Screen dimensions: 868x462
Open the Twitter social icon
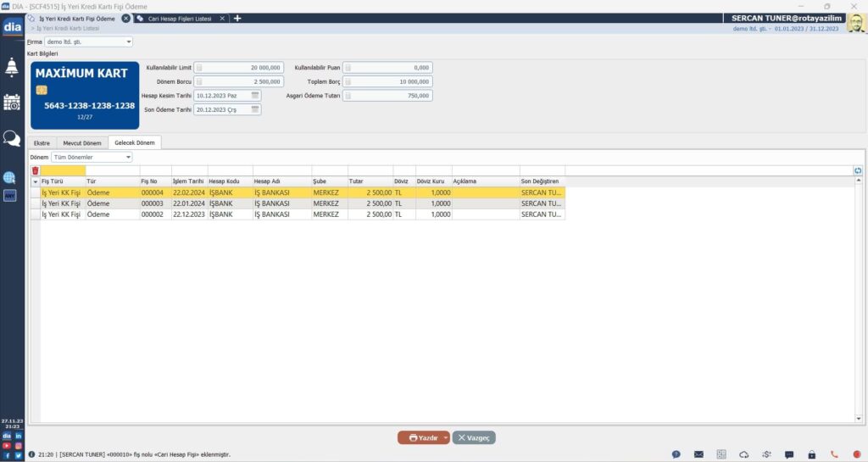[x=19, y=455]
